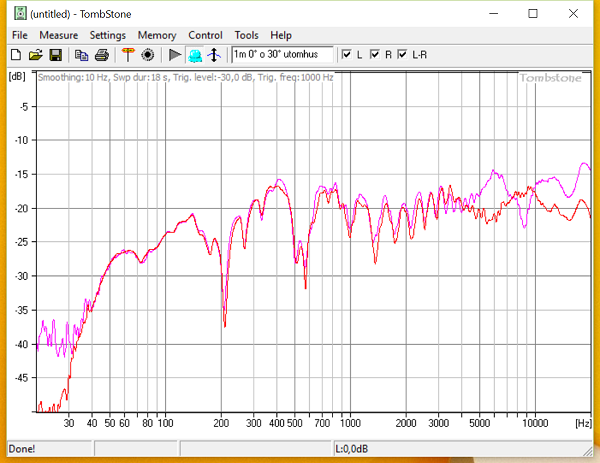Open the Settings menu
This screenshot has width=600, height=463.
(x=108, y=35)
